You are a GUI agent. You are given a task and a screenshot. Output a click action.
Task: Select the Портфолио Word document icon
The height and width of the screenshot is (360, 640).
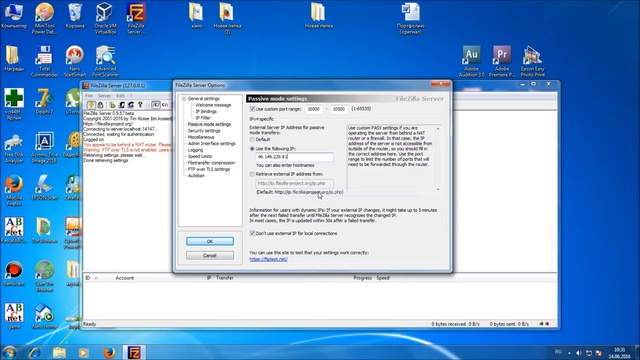[411, 18]
